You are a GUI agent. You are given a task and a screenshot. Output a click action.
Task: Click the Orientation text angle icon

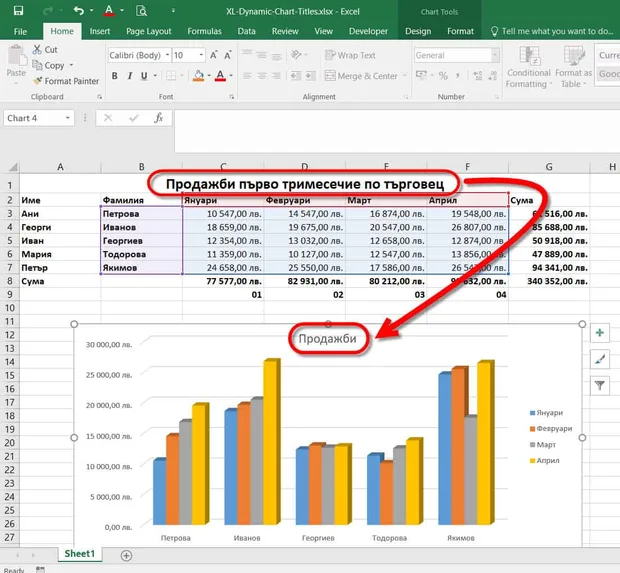296,55
